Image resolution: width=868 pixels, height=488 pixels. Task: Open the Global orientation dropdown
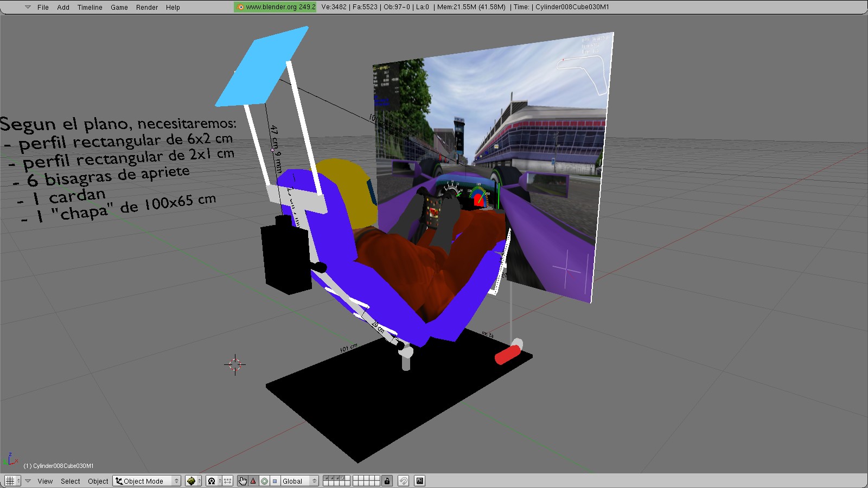click(x=299, y=481)
